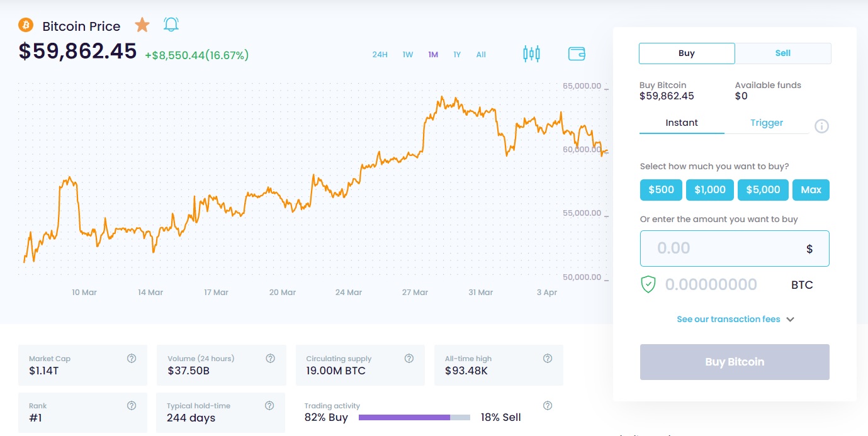Image resolution: width=868 pixels, height=436 pixels.
Task: Click the 50,000.00 price axis label
Action: [582, 277]
